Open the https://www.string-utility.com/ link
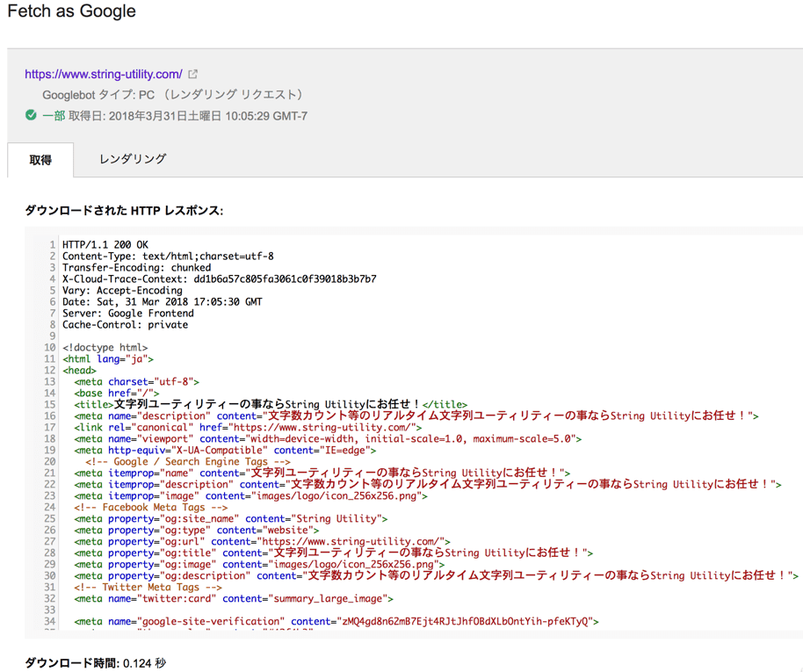 tap(104, 75)
